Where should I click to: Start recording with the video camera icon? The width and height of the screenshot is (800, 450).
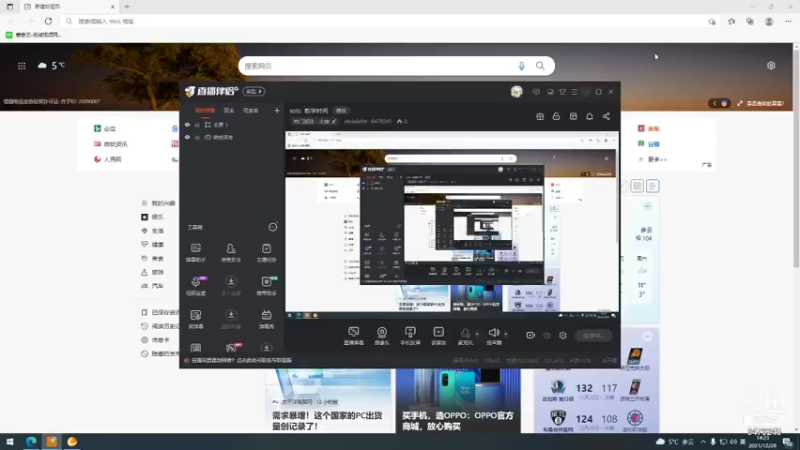coord(531,335)
